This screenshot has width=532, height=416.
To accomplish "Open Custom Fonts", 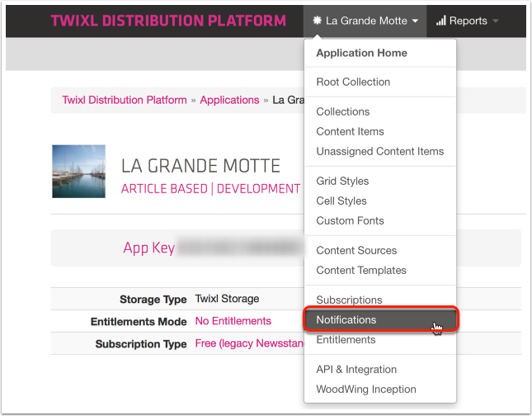I will [350, 220].
